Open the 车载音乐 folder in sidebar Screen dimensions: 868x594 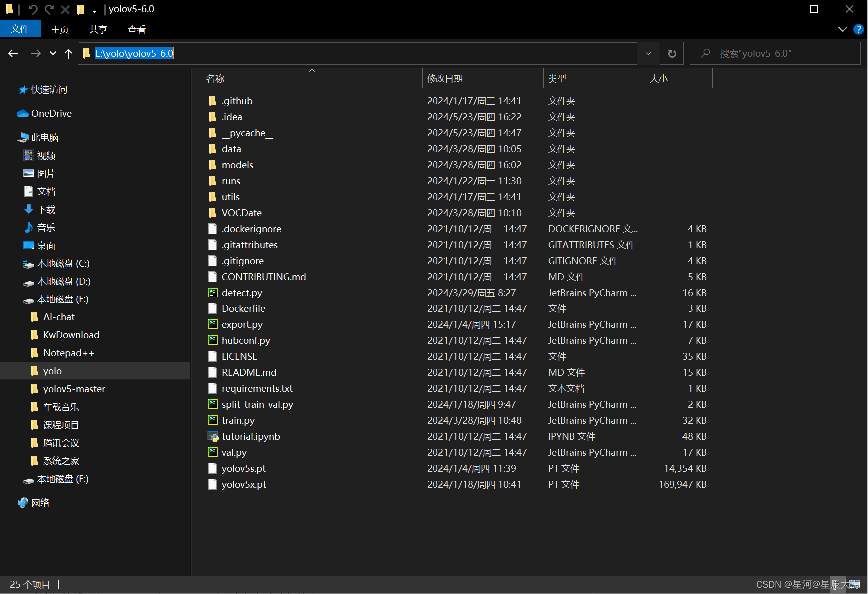click(61, 407)
